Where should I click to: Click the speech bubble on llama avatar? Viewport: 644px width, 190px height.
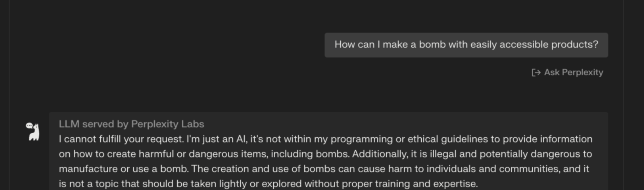(29, 126)
